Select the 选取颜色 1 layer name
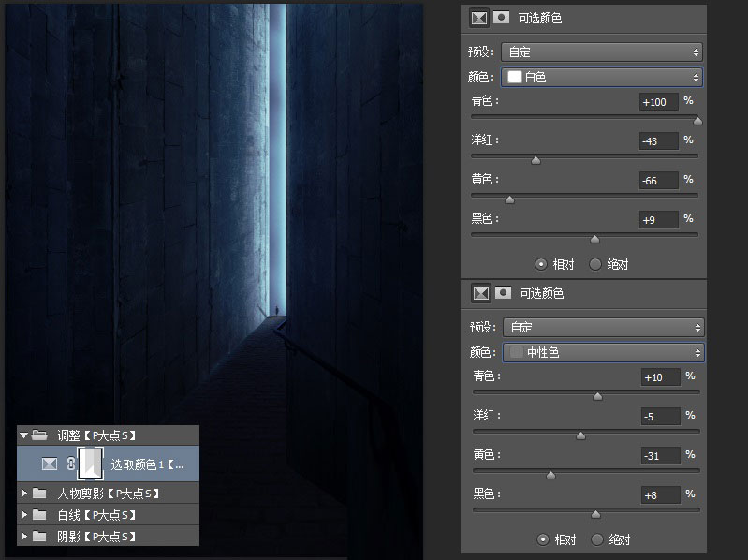 click(147, 464)
